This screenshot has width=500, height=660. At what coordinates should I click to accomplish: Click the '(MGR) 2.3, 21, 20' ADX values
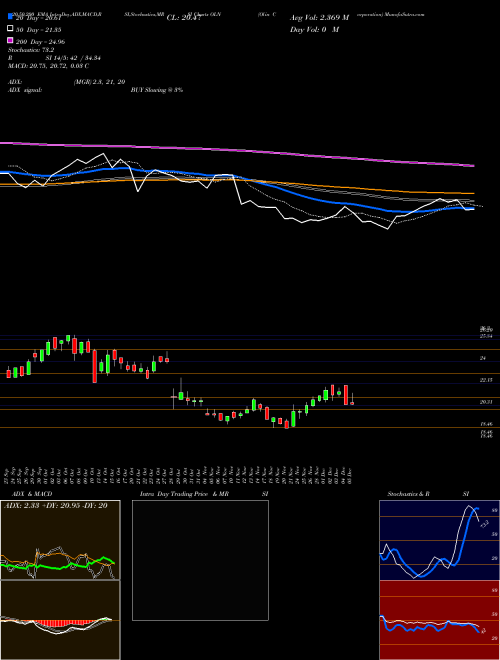pos(99,82)
